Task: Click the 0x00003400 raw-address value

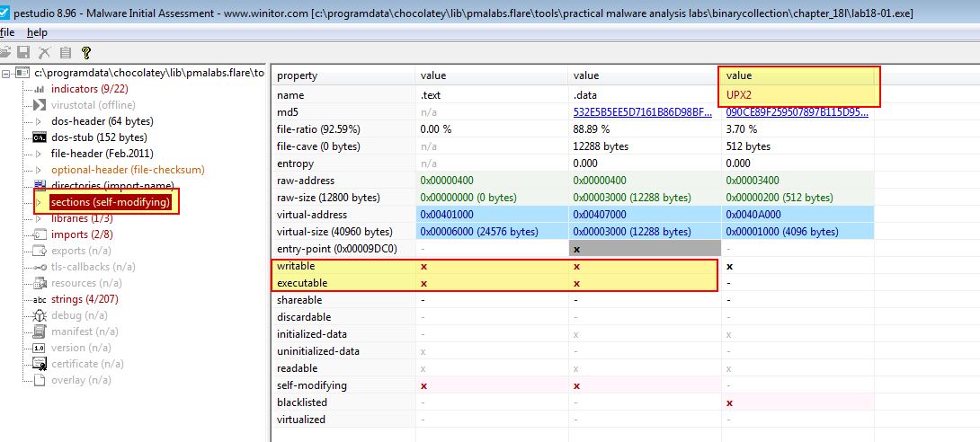Action: (753, 181)
